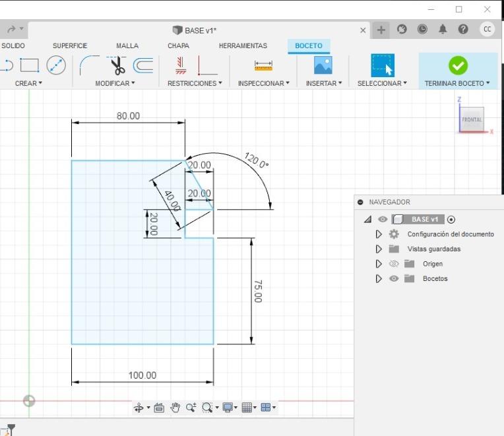Open the INSERTAR dropdown
Screen dimensions: 504x436
pyautogui.click(x=324, y=83)
